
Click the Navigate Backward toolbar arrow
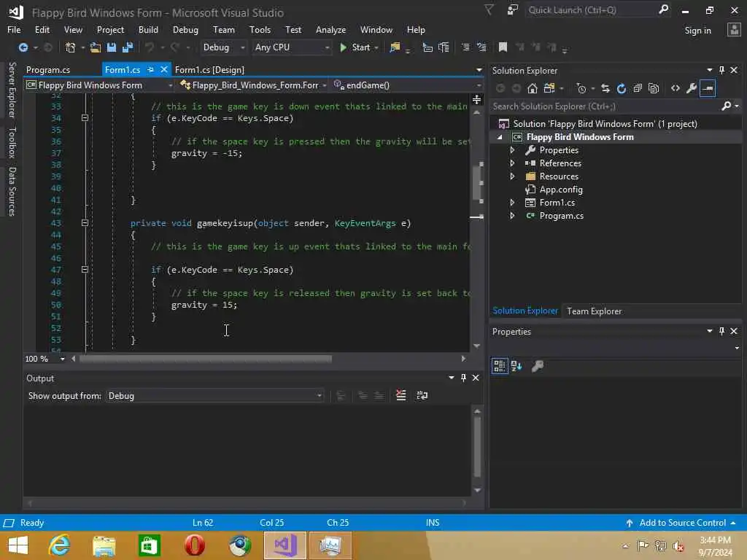[23, 47]
